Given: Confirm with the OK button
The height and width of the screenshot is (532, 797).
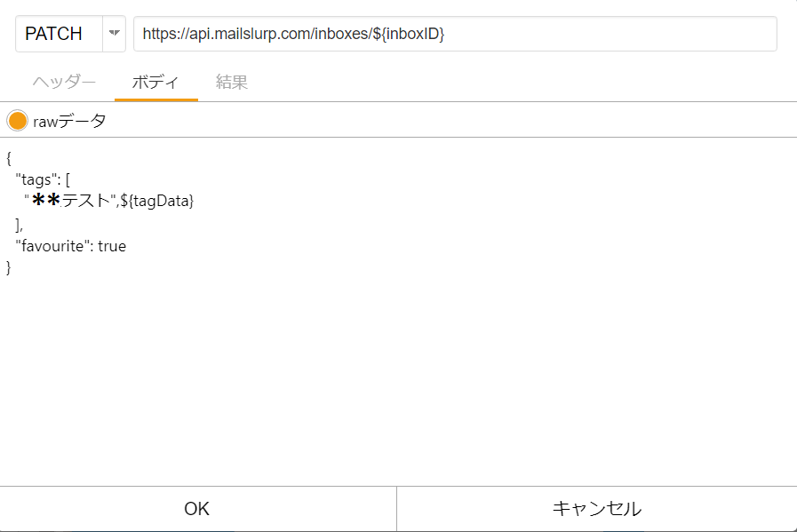Looking at the screenshot, I should tap(198, 509).
